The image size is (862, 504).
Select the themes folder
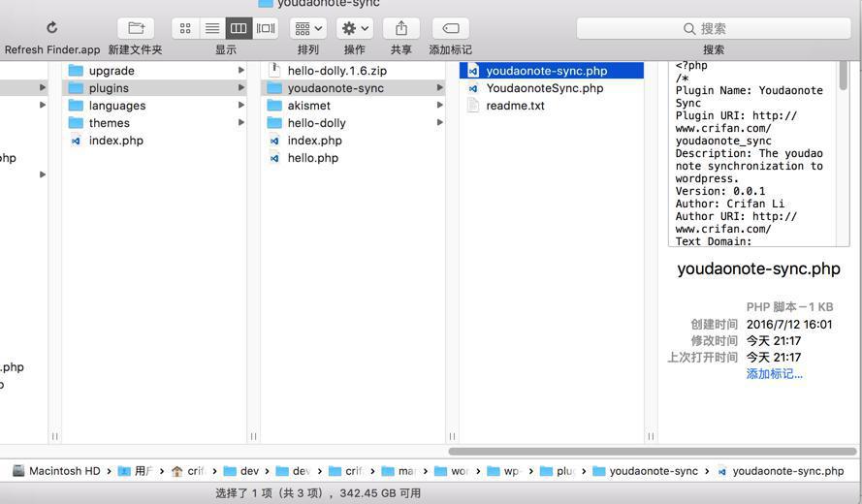click(153, 123)
